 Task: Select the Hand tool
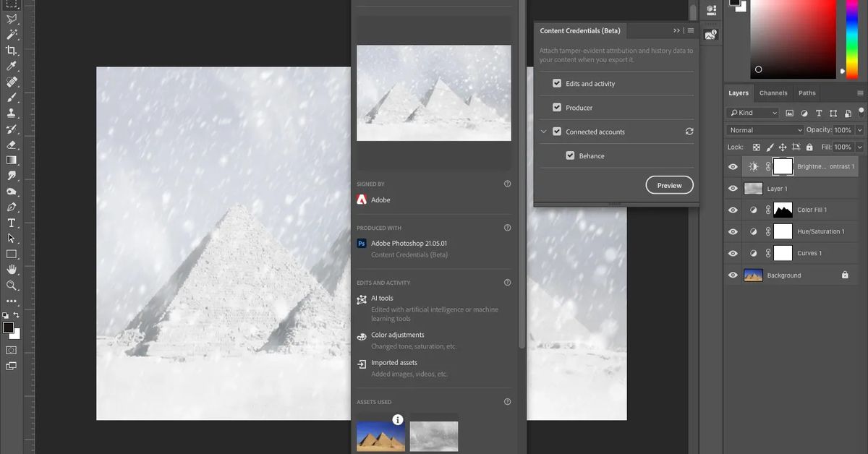pos(12,270)
